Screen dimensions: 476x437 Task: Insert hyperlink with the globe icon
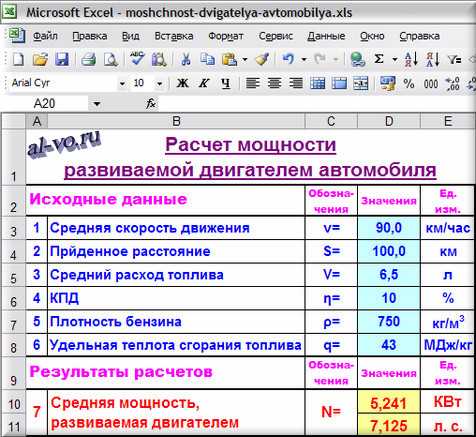tap(358, 60)
